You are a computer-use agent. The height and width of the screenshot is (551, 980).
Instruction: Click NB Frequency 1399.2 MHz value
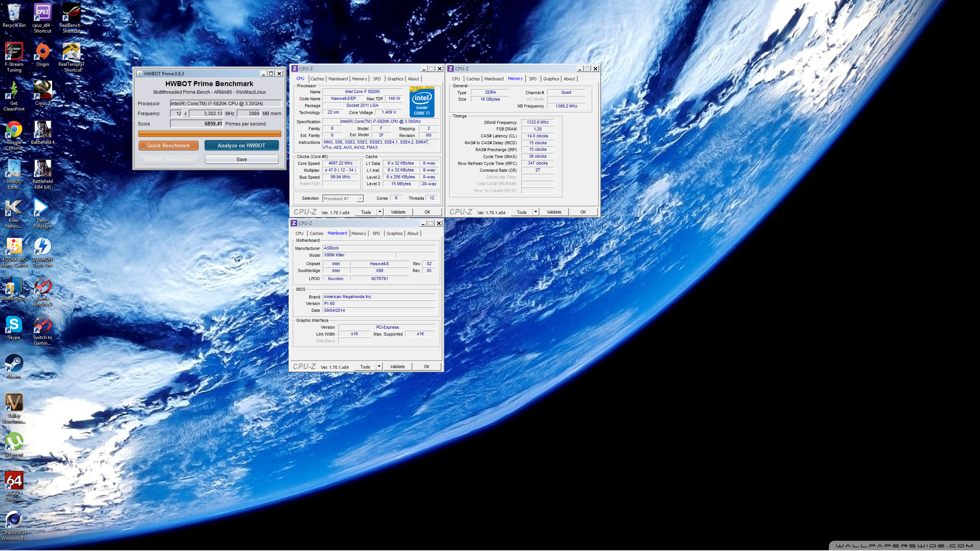pyautogui.click(x=566, y=106)
